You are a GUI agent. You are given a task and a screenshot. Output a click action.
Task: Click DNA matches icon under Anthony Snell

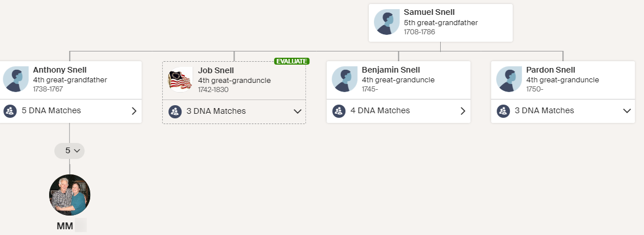click(11, 111)
